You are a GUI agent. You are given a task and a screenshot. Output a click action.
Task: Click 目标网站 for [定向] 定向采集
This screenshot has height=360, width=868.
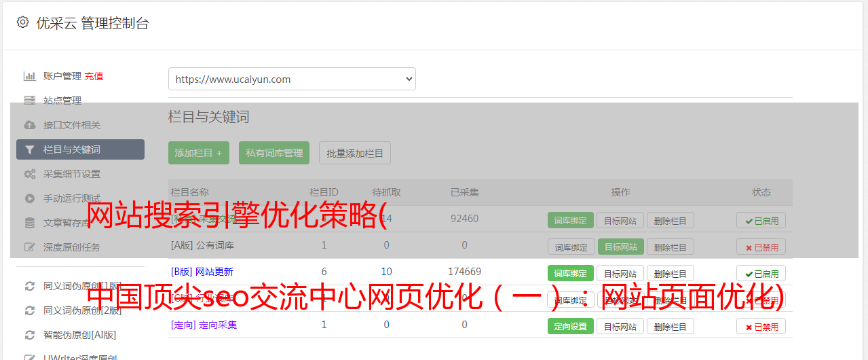620,326
